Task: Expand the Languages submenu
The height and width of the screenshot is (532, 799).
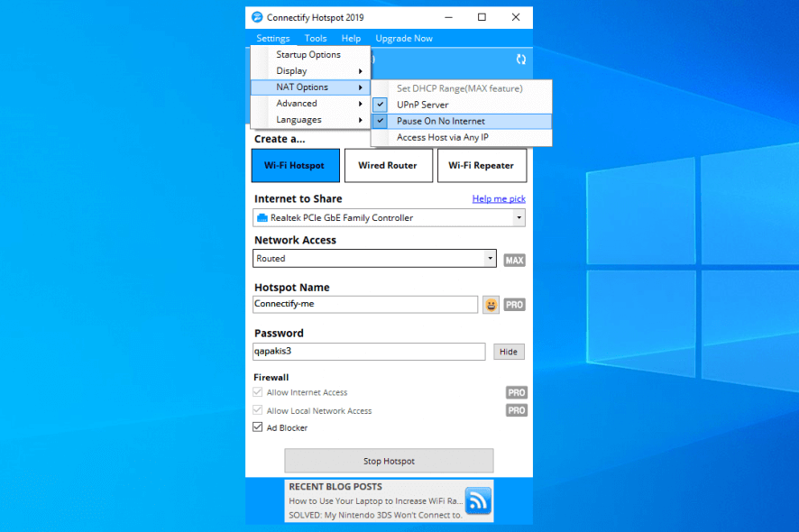Action: (x=310, y=120)
